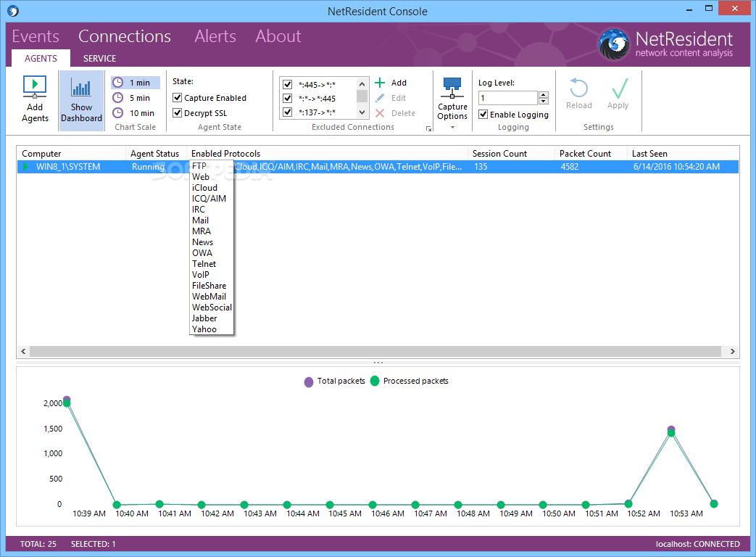Click VoIP in the protocols popup
Image resolution: width=756 pixels, height=557 pixels.
[201, 275]
